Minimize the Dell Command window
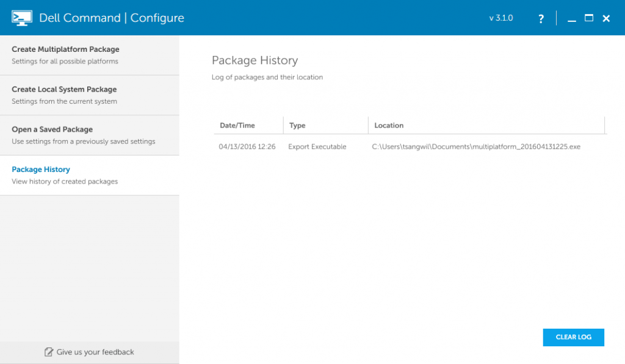This screenshot has height=364, width=625. coord(572,19)
